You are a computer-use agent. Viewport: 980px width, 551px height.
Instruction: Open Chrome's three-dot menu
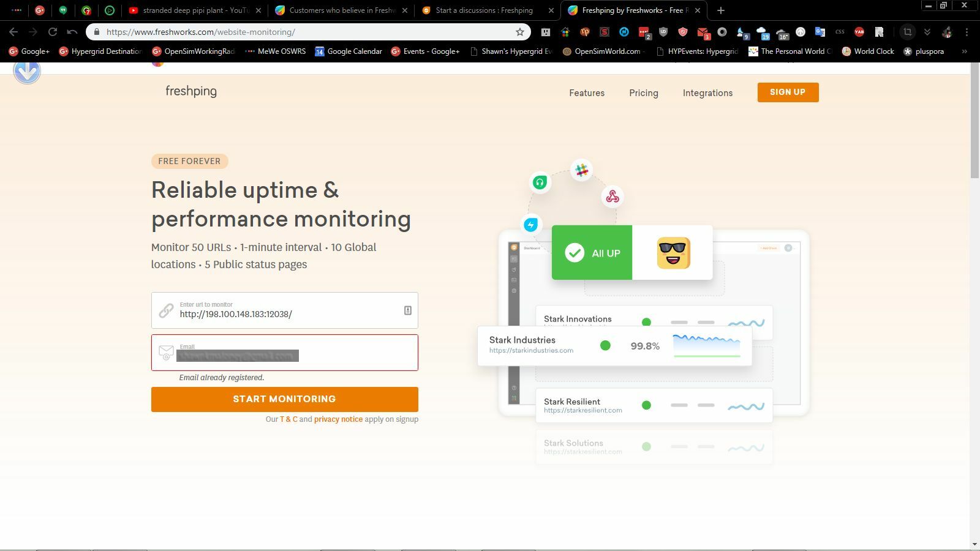pyautogui.click(x=967, y=32)
